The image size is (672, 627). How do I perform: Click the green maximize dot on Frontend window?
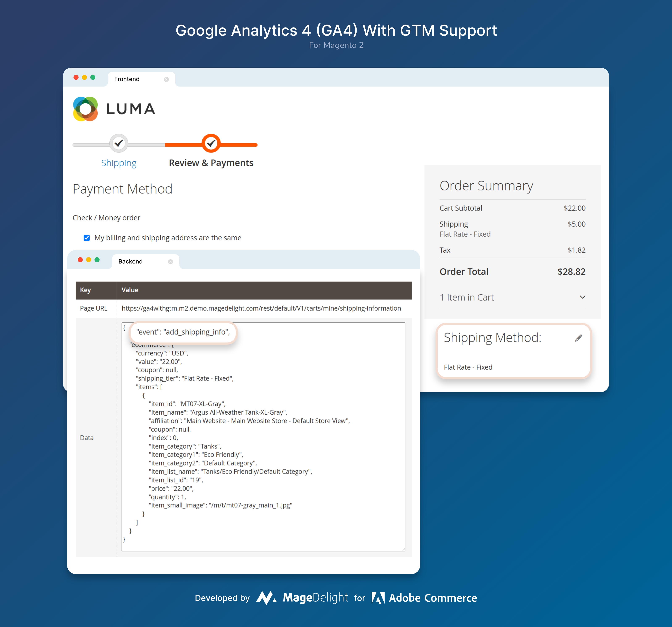(93, 78)
